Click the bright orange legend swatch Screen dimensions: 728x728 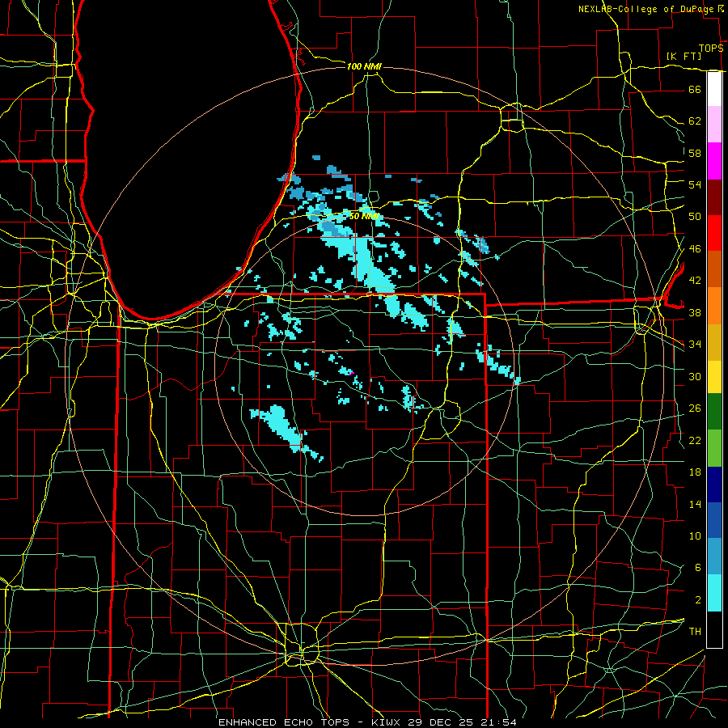714,306
